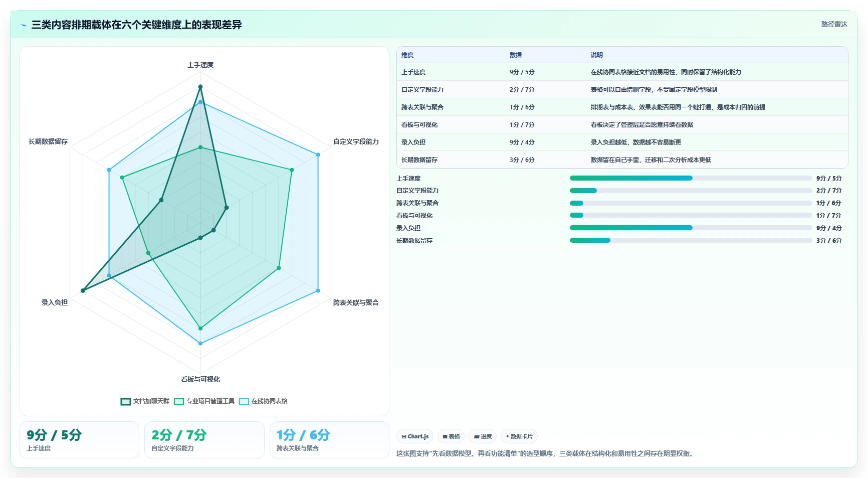Viewport: 868px width, 478px height.
Task: Click the description 看板决定了管理层是否愿意持续看数据
Action: click(642, 125)
